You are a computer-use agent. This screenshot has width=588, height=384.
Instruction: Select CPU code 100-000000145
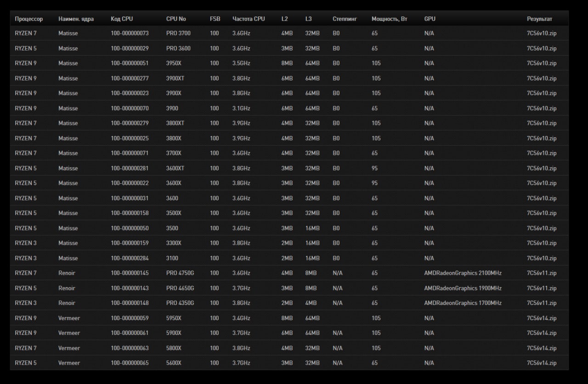pyautogui.click(x=130, y=273)
